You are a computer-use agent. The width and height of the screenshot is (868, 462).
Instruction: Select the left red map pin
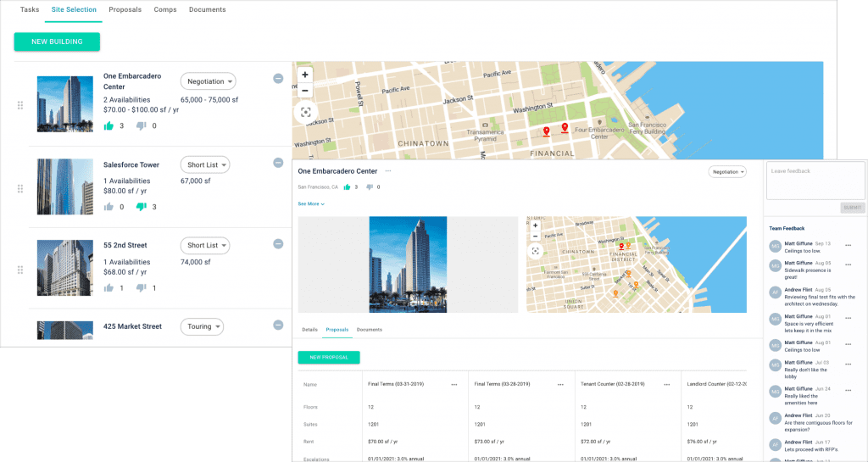tap(547, 131)
